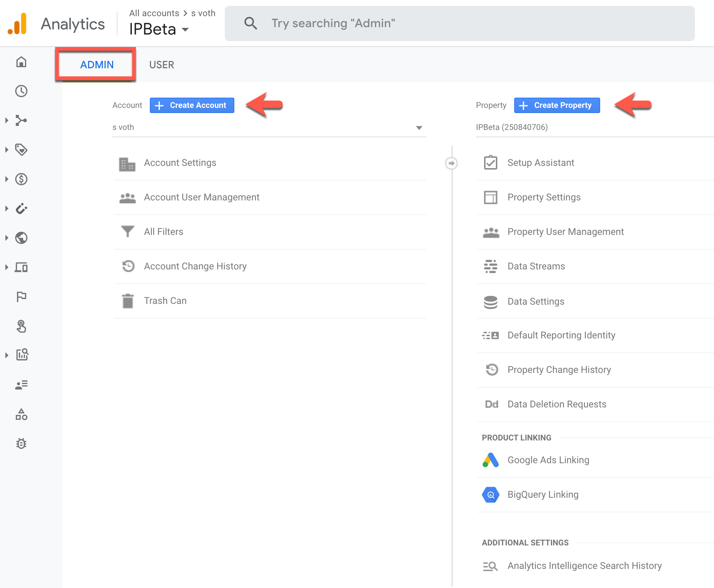This screenshot has width=714, height=588.
Task: Expand the Monetization sidebar section arrow
Action: (7, 179)
